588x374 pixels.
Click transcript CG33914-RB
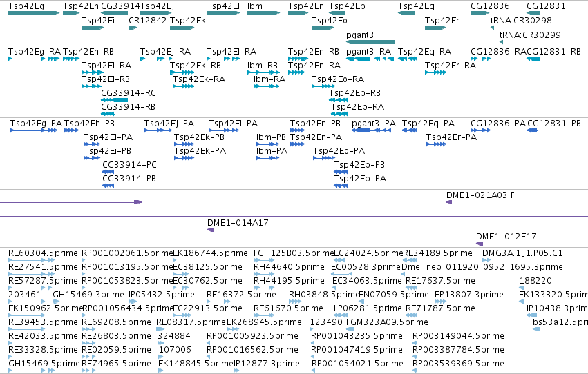[x=129, y=107]
